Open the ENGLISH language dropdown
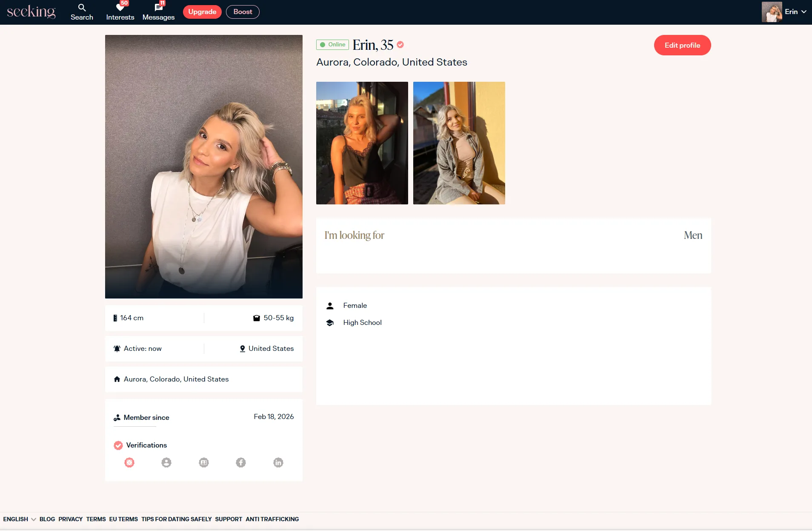812x531 pixels. click(x=19, y=519)
